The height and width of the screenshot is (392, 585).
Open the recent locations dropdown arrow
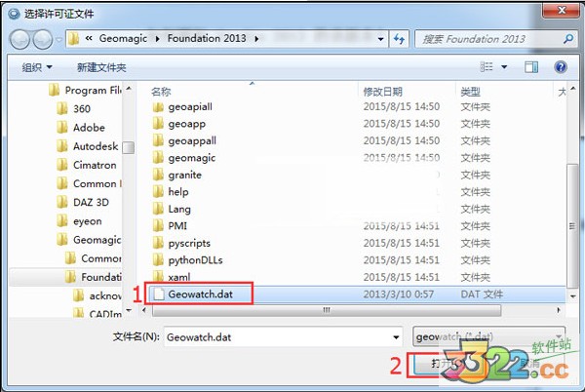(58, 39)
